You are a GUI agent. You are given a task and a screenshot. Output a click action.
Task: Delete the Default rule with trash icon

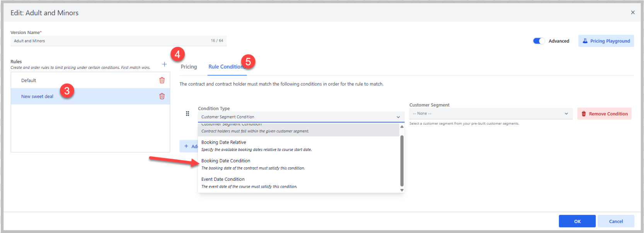162,81
